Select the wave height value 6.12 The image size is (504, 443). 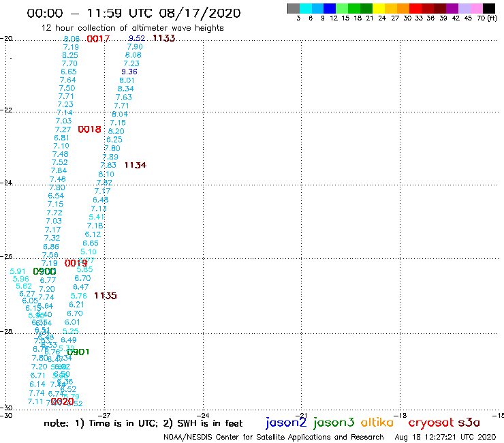click(93, 234)
